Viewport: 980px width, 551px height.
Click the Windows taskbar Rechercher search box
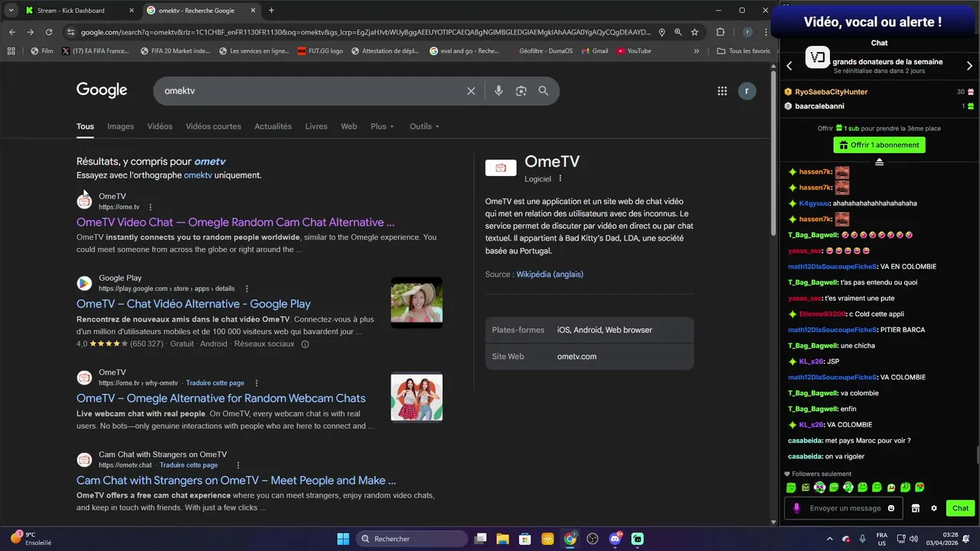click(x=412, y=539)
